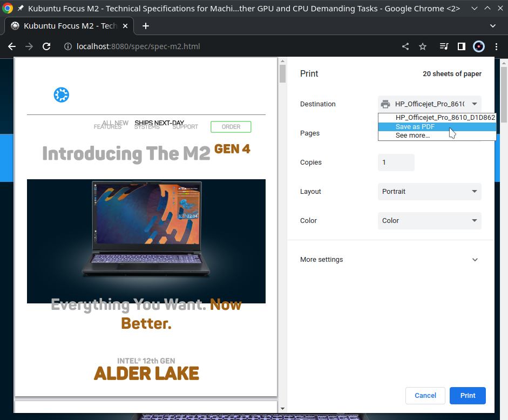508x420 pixels.
Task: Open the media controls icon
Action: [x=444, y=46]
